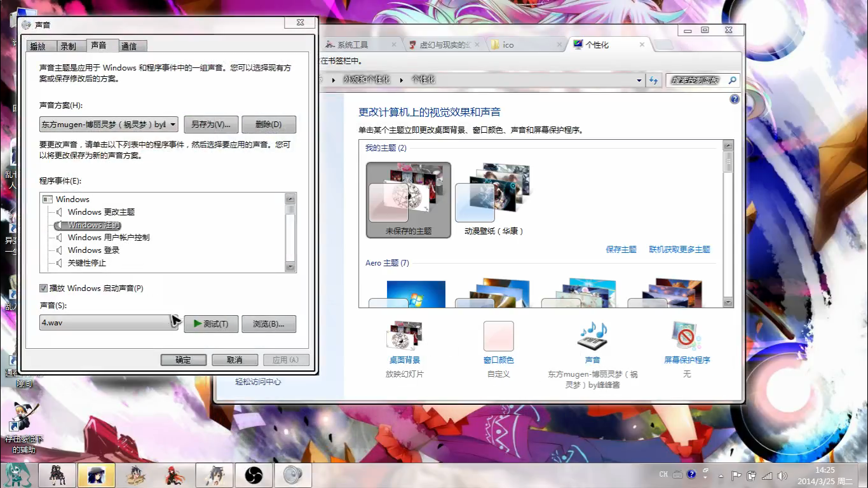This screenshot has height=488, width=868.
Task: Click the 个性化 breadcrumb in address bar
Action: (x=423, y=80)
